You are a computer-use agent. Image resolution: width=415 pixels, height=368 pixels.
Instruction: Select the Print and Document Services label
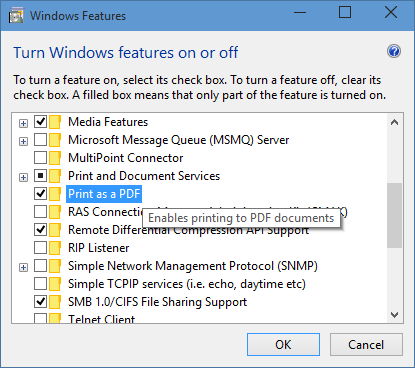click(x=144, y=176)
